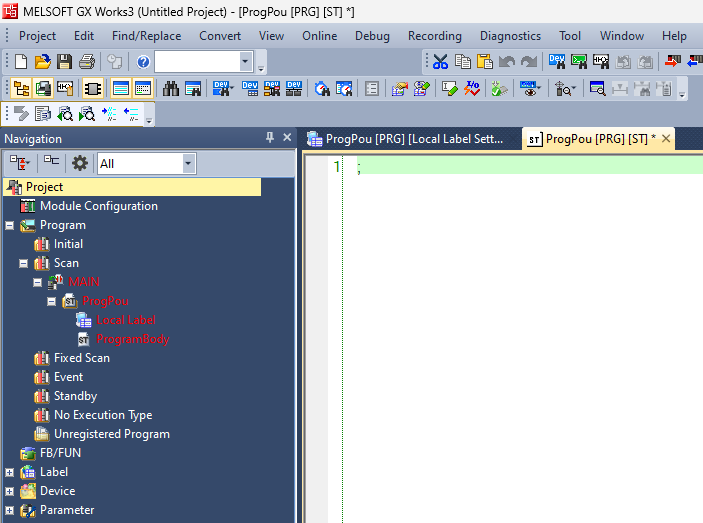The height and width of the screenshot is (523, 703).
Task: Click the search previous green arrow icon
Action: point(65,114)
